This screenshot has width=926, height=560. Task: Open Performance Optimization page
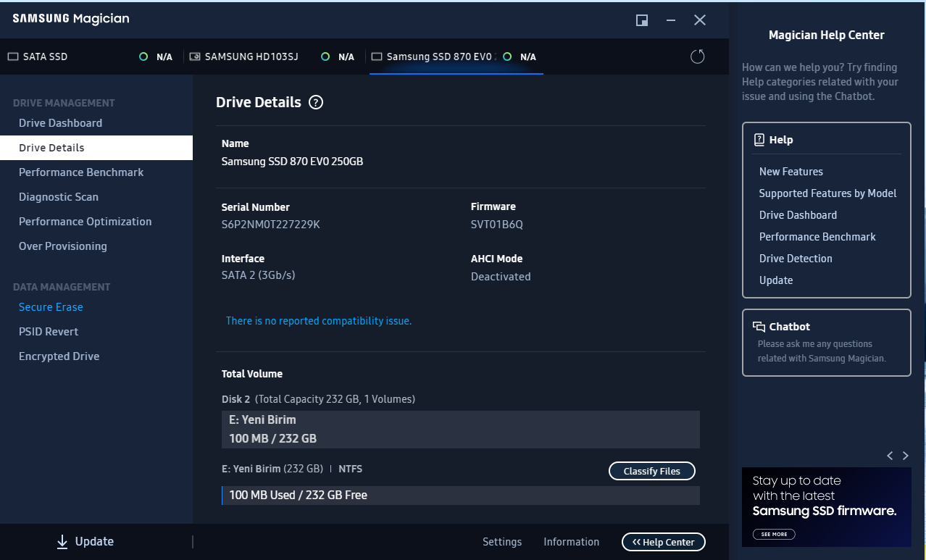point(85,222)
